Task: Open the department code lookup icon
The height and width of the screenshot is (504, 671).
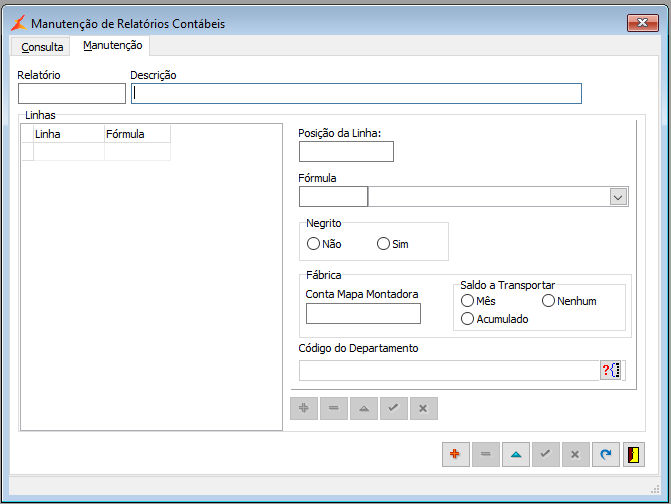Action: tap(611, 370)
